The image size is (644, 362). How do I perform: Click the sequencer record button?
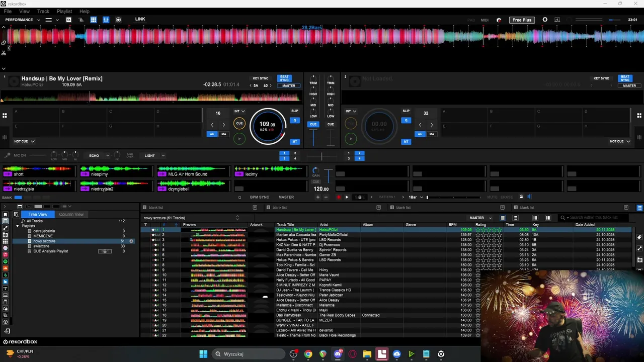[x=339, y=197]
